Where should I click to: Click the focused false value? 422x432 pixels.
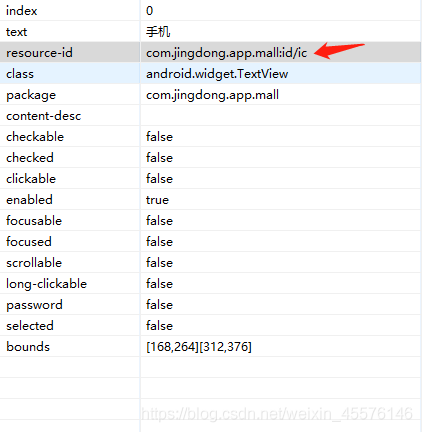159,242
